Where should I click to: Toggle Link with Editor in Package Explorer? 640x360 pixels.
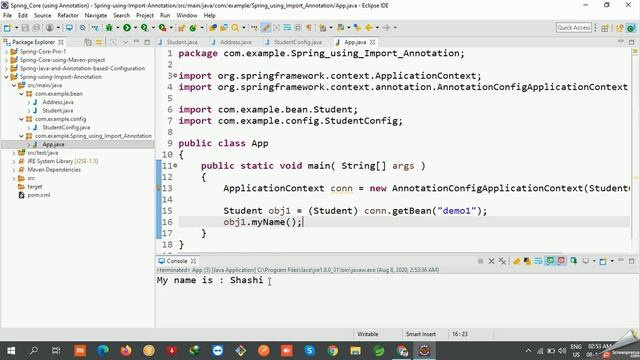click(x=99, y=42)
